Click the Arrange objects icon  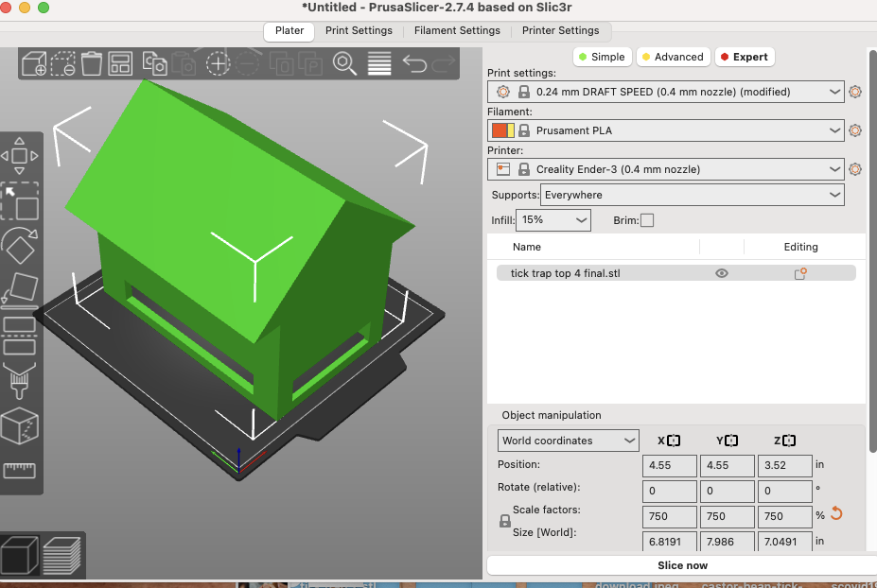[120, 63]
